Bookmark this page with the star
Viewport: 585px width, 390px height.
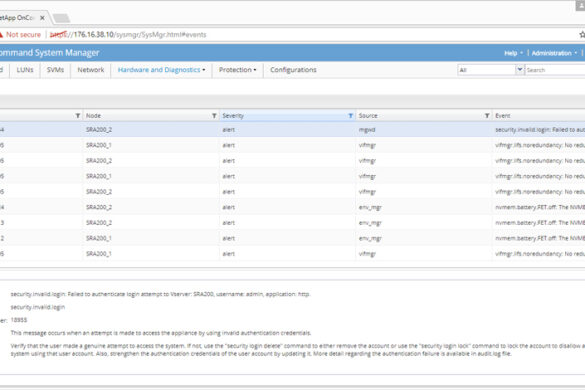click(582, 34)
